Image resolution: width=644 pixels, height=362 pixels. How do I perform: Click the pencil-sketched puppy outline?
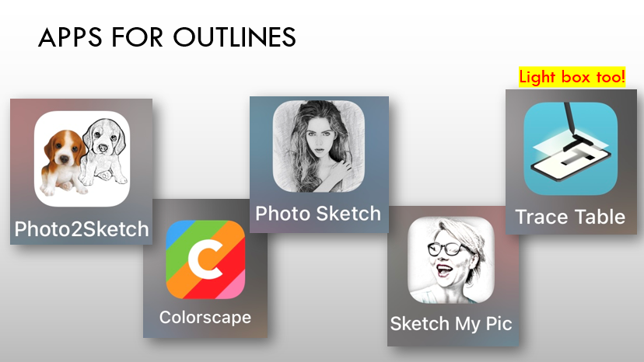[103, 151]
